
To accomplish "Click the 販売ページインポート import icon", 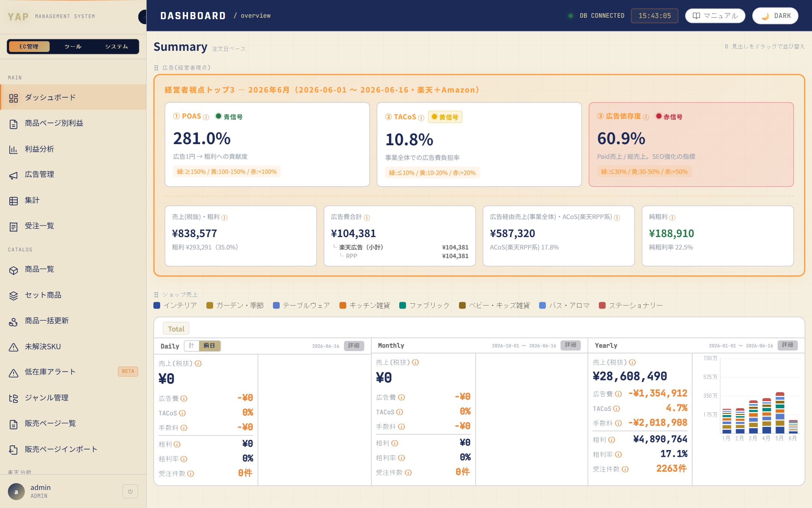I will tap(14, 450).
